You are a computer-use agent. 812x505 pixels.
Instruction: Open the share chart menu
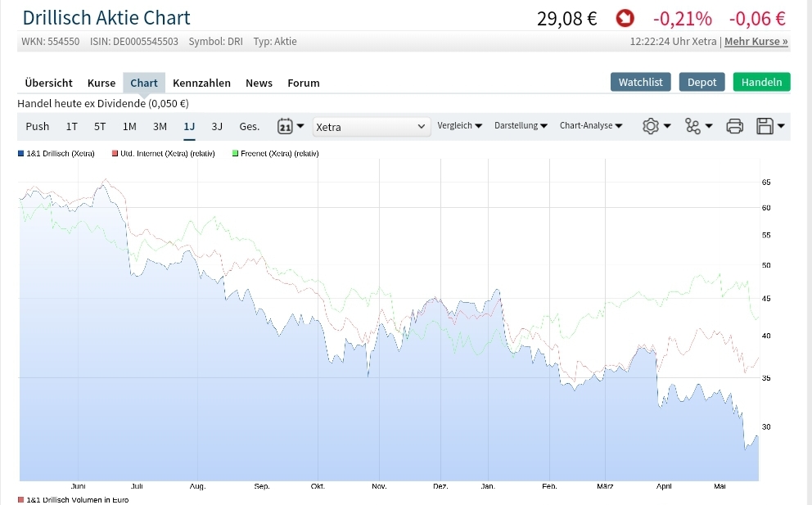click(x=698, y=126)
